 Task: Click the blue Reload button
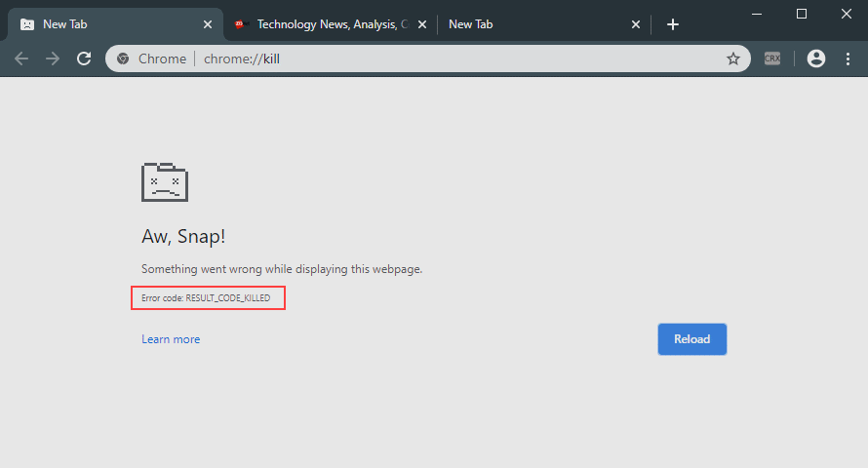(x=692, y=339)
